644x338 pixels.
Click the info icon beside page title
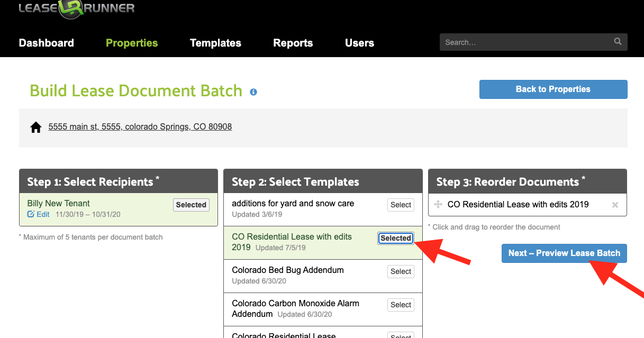coord(253,92)
